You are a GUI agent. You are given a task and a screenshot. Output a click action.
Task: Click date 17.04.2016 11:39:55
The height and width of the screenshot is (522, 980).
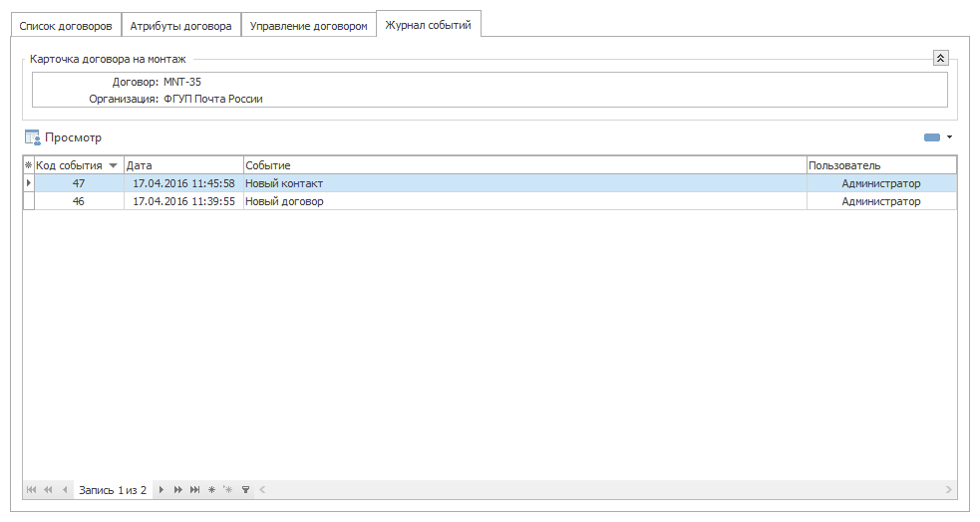coord(183,201)
